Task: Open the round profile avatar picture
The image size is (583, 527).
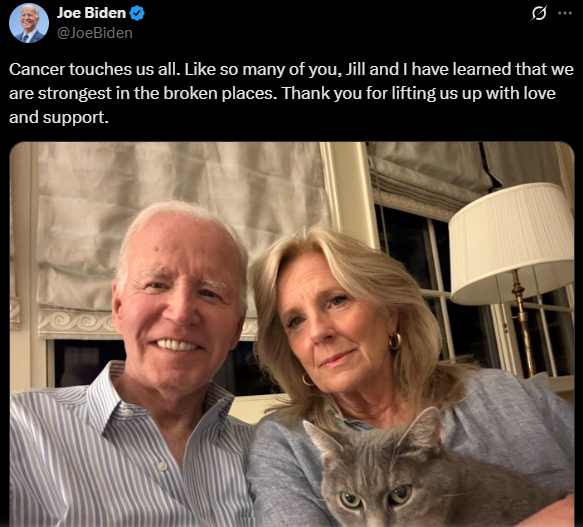Action: (29, 23)
